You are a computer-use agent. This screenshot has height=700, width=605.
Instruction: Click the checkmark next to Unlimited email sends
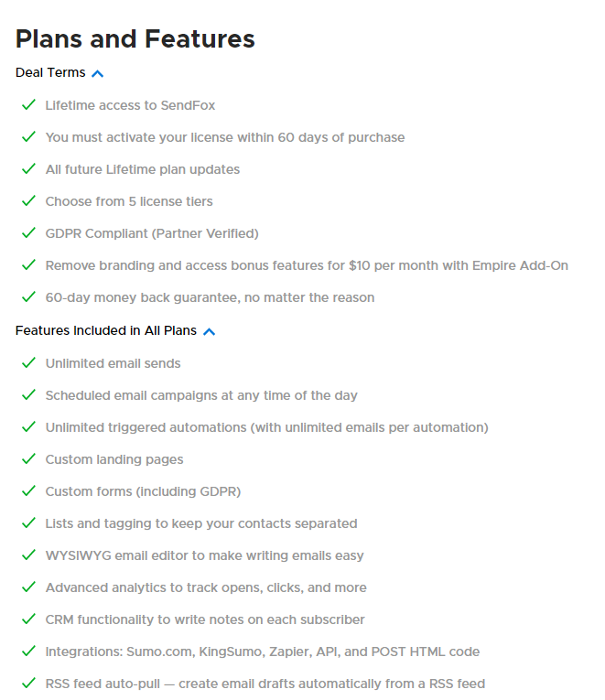pos(28,363)
